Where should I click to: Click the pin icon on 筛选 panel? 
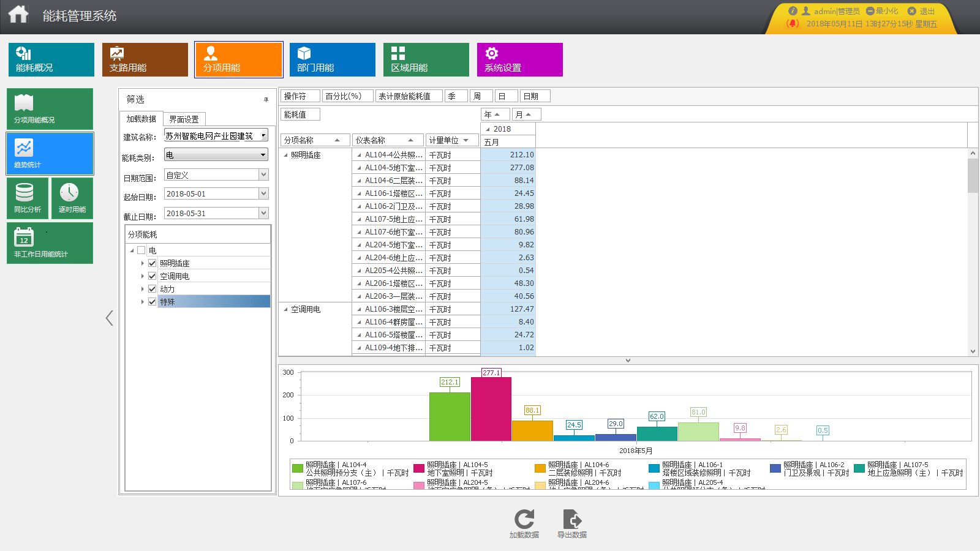click(x=266, y=99)
